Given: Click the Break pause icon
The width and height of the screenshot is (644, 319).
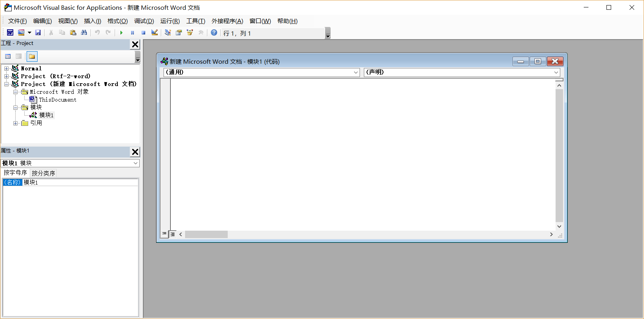Looking at the screenshot, I should [x=132, y=32].
